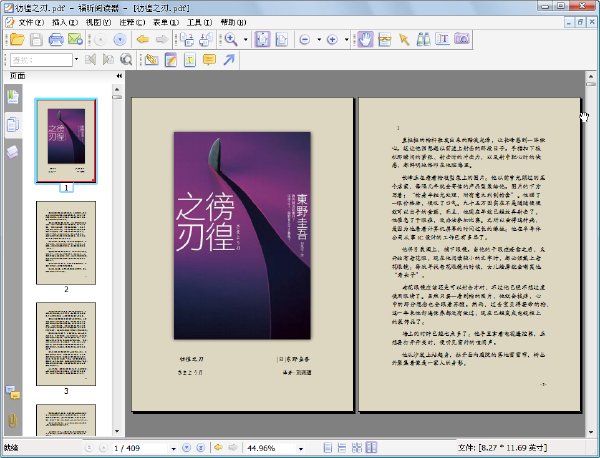
Task: Open the comments panel in the sidebar
Action: (x=13, y=393)
